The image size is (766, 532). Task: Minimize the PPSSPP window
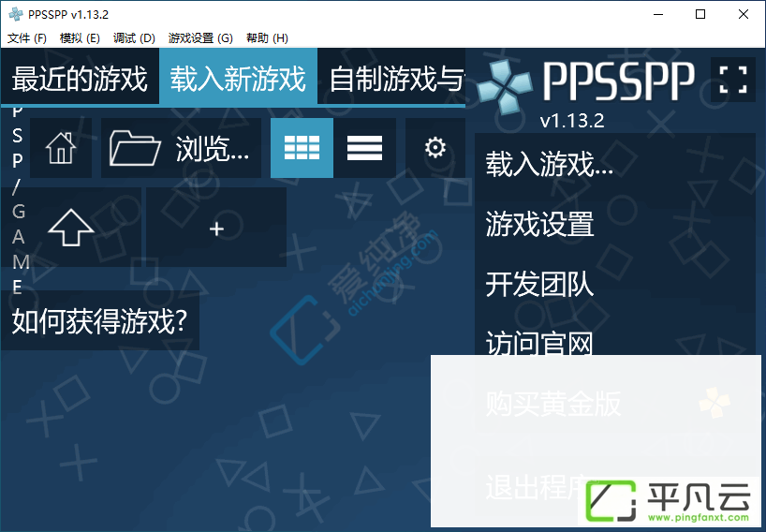(658, 15)
